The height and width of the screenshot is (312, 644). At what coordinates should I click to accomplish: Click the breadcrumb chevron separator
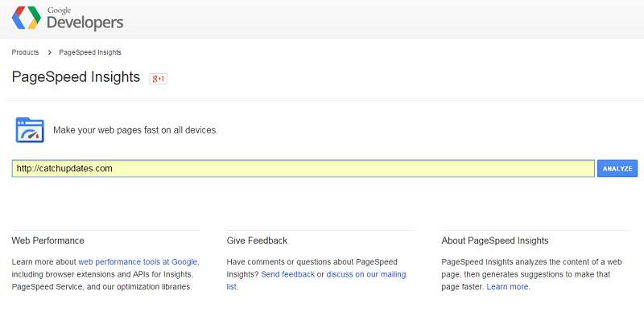click(49, 52)
